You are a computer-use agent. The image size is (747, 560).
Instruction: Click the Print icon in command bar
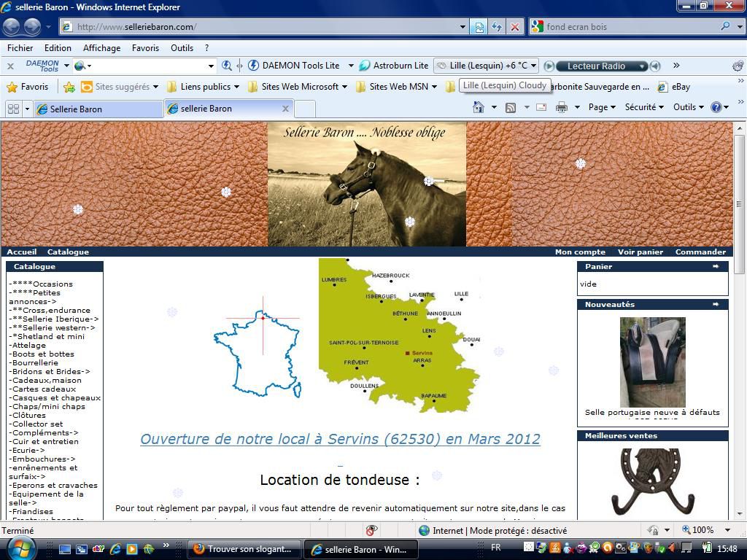coord(561,107)
